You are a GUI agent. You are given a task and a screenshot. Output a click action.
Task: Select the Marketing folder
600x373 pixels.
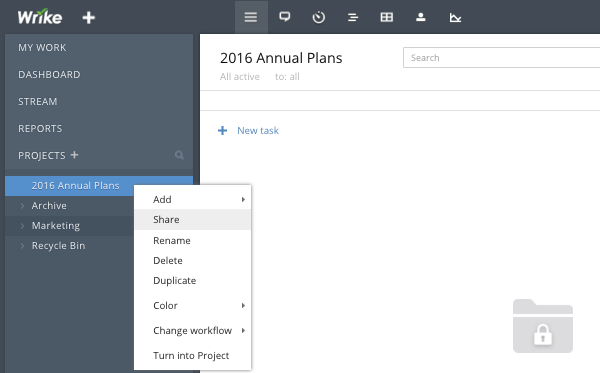coord(56,226)
